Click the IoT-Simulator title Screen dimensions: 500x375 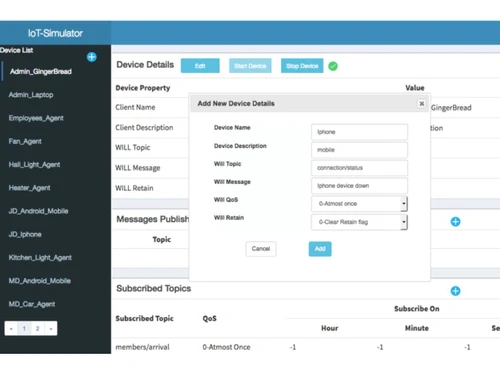(x=55, y=33)
